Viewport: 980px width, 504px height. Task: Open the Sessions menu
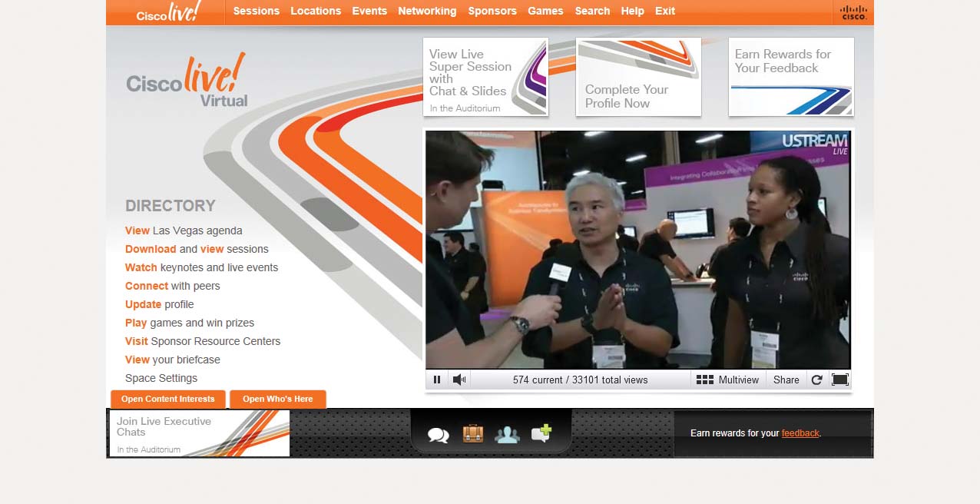[256, 11]
